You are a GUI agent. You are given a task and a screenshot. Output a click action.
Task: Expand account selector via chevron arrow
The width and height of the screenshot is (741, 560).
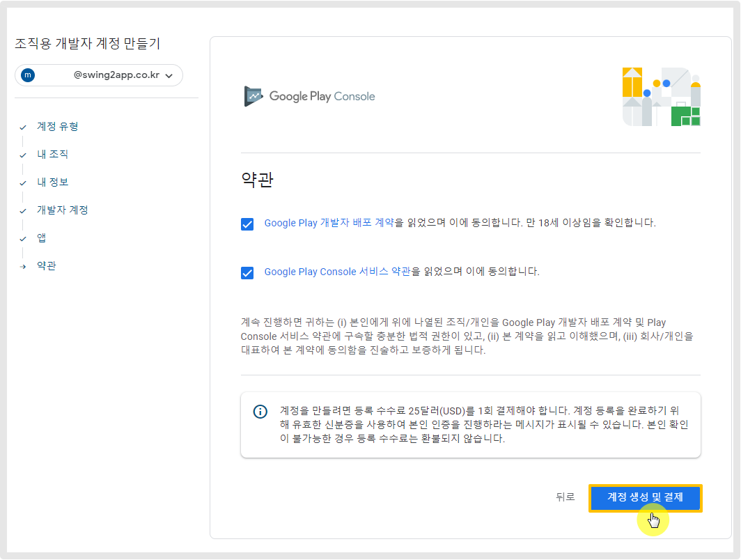click(169, 76)
